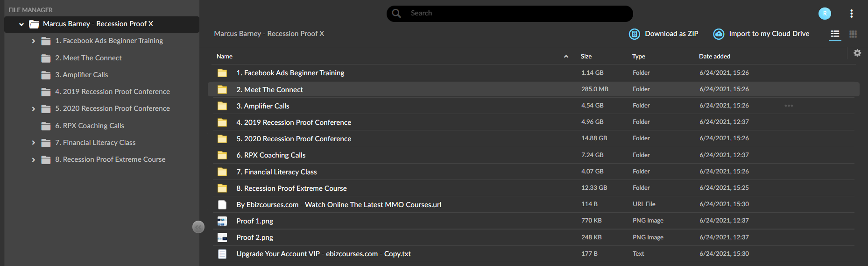Sort files by Name column header
Image resolution: width=868 pixels, height=266 pixels.
(225, 56)
